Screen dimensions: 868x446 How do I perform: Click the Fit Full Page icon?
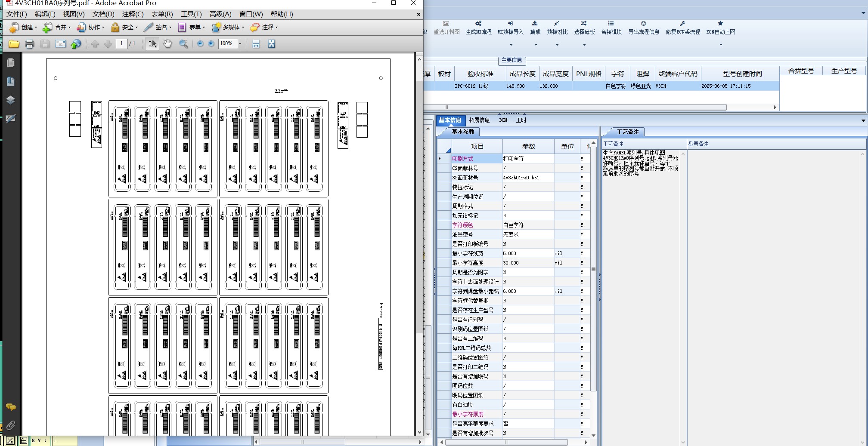pos(271,44)
